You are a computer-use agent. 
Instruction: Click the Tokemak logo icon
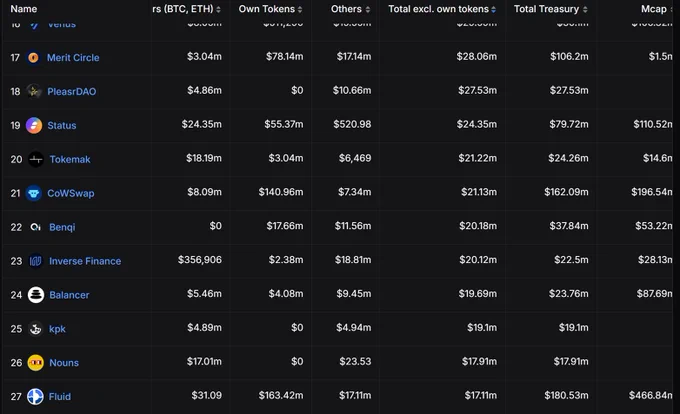point(36,159)
